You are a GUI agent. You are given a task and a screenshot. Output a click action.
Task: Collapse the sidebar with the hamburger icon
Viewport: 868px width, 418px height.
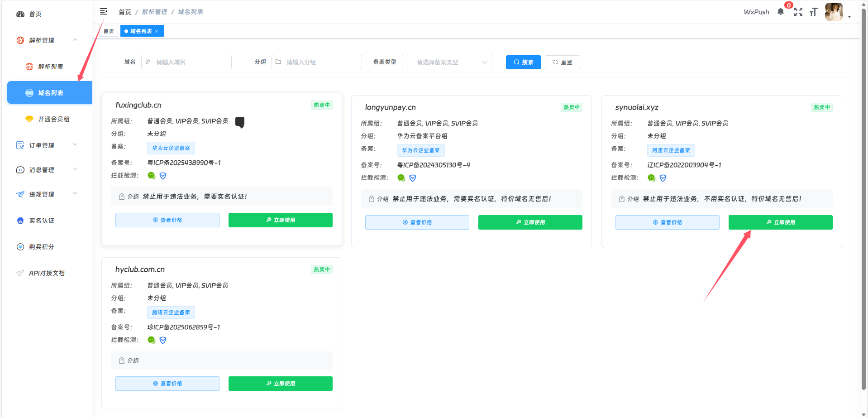click(104, 11)
